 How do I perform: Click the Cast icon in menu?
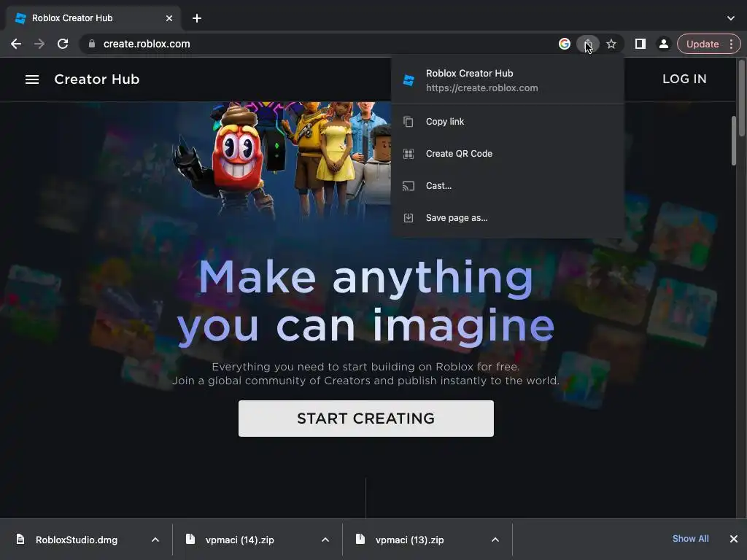pos(409,186)
